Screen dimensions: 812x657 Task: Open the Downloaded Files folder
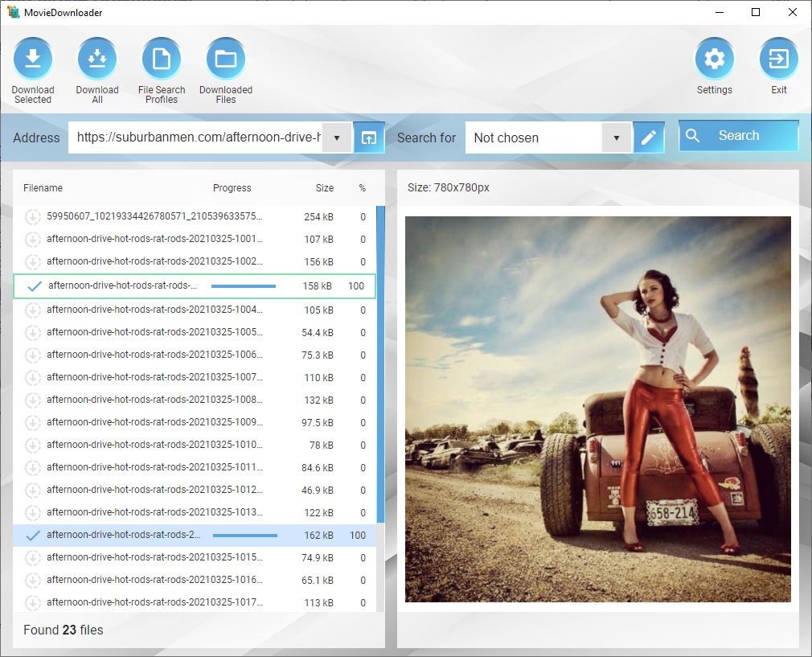point(226,59)
